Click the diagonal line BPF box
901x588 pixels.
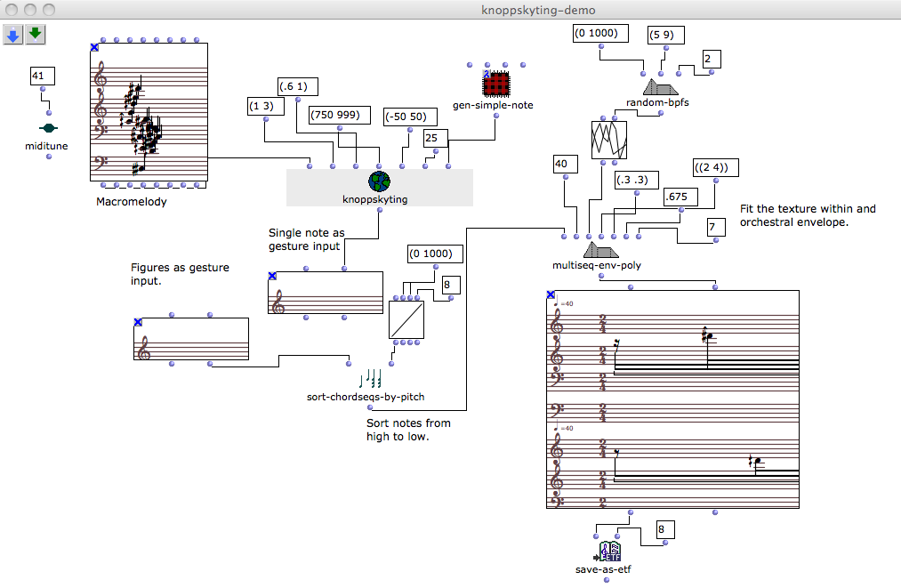coord(406,319)
